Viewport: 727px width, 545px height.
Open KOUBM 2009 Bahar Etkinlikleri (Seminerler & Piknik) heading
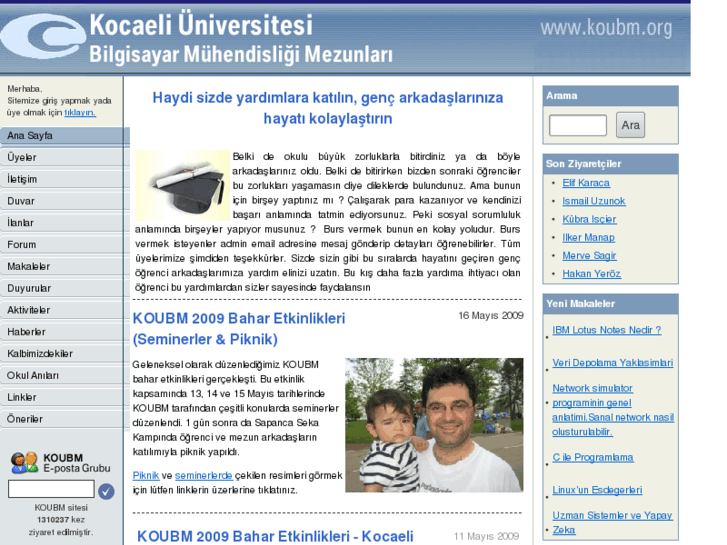pos(239,329)
